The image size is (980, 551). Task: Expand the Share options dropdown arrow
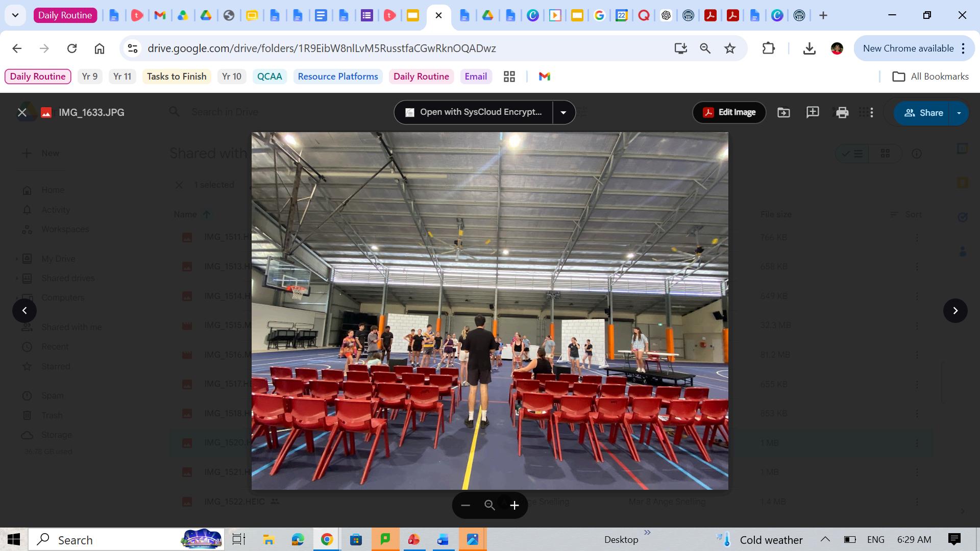coord(959,113)
